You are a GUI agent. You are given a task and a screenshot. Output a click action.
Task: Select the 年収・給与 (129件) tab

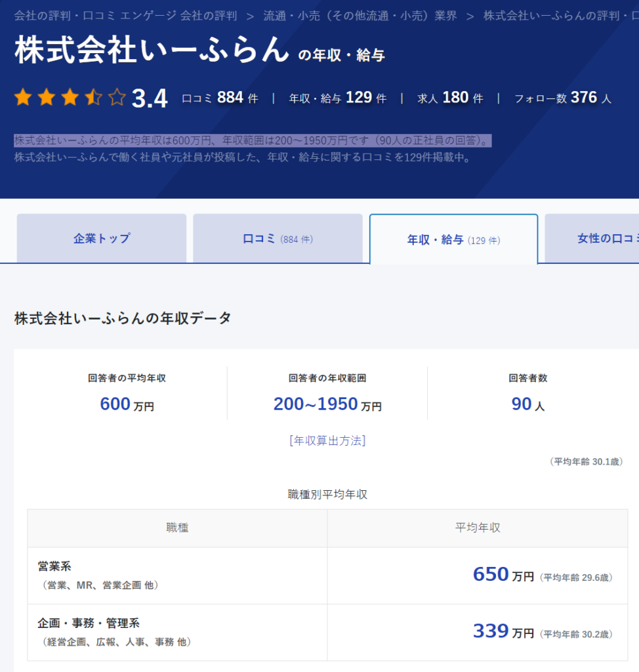(453, 239)
